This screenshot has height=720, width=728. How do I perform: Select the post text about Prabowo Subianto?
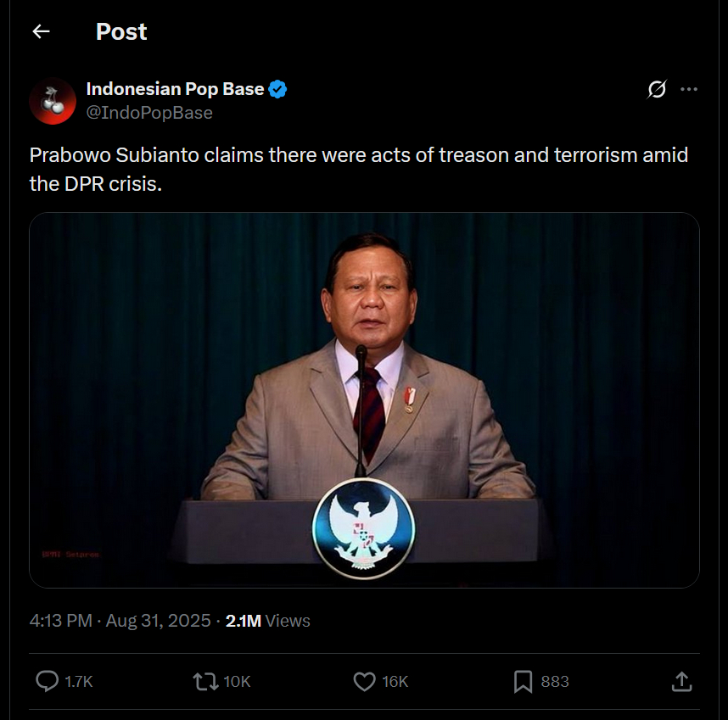(x=358, y=170)
